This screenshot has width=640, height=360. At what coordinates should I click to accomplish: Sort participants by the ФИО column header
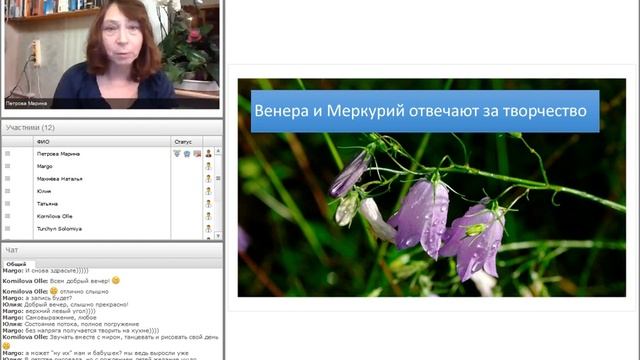(102, 142)
